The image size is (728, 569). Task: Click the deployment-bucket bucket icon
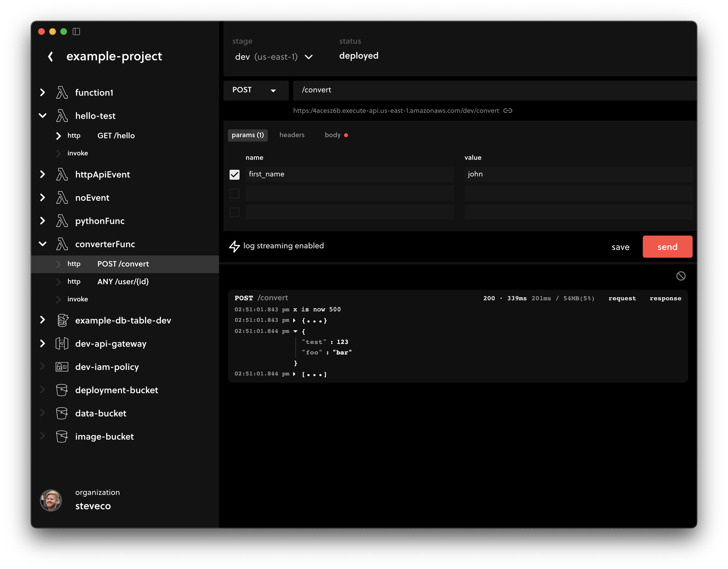click(62, 390)
